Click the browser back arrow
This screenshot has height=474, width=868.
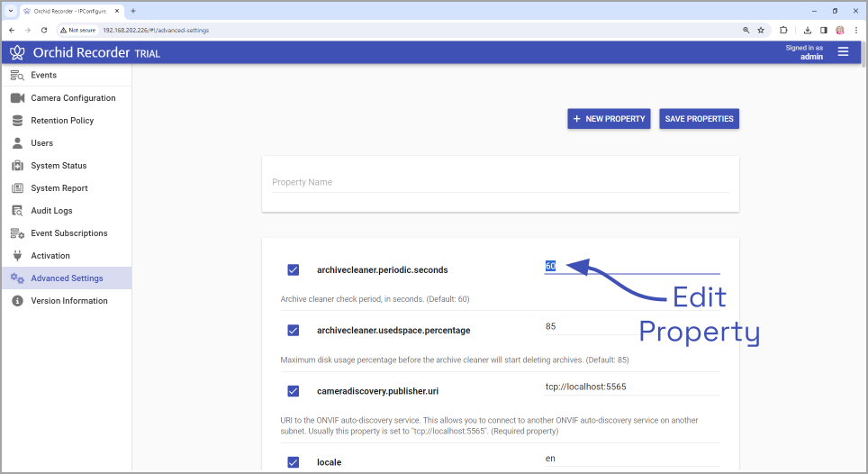coord(12,31)
